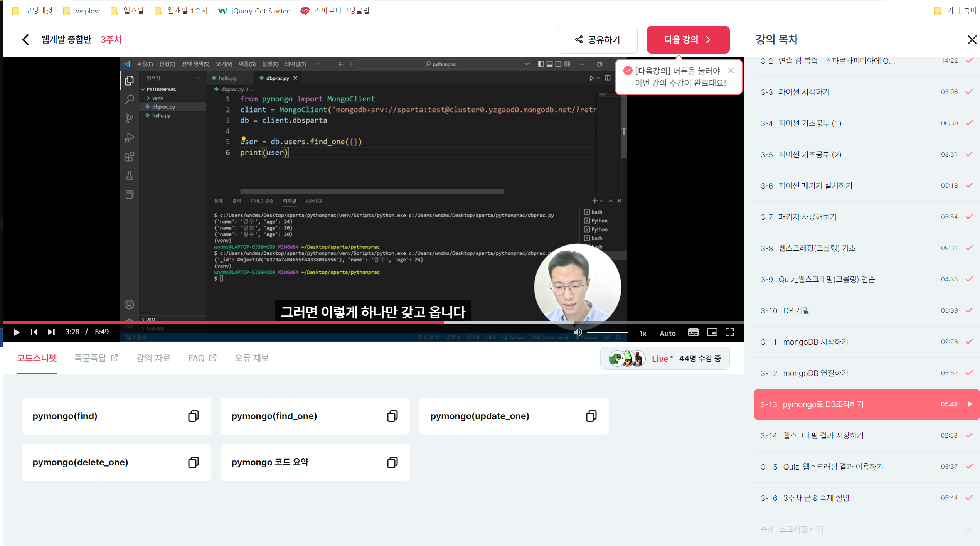Open lecture 3-8 웹스크래핑(크롤링) 기초

click(x=867, y=248)
